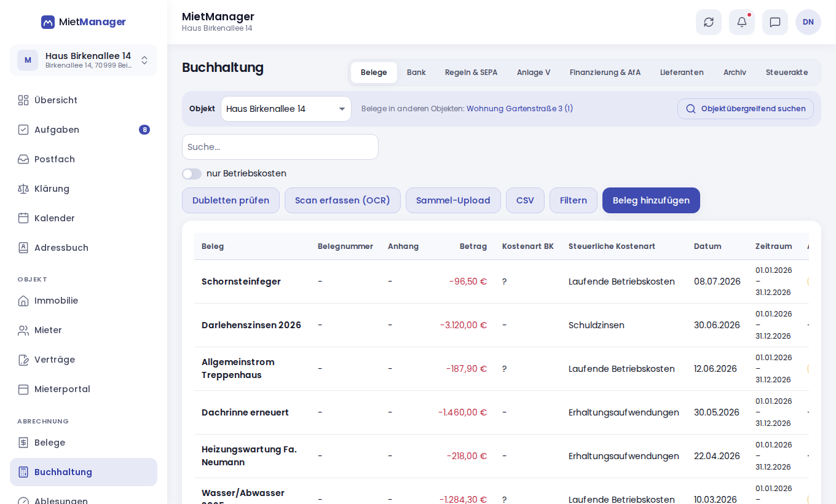
Task: Open the Steuerakte tab
Action: click(787, 73)
